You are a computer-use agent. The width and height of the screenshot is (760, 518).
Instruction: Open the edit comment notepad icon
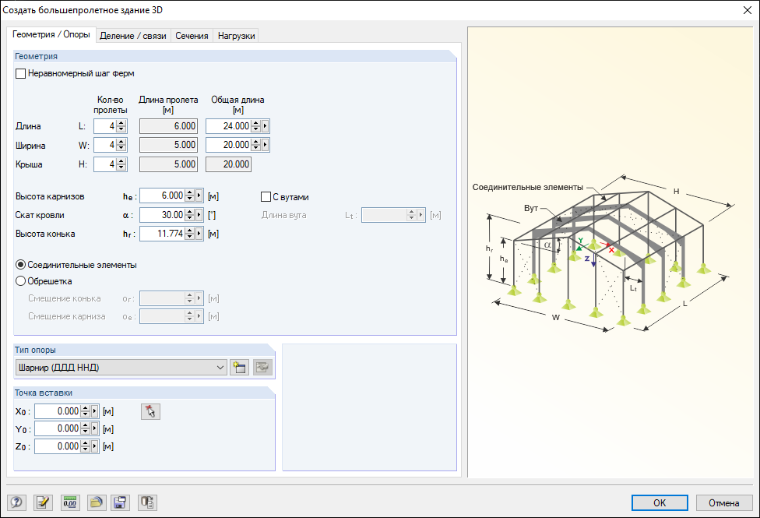click(x=43, y=502)
